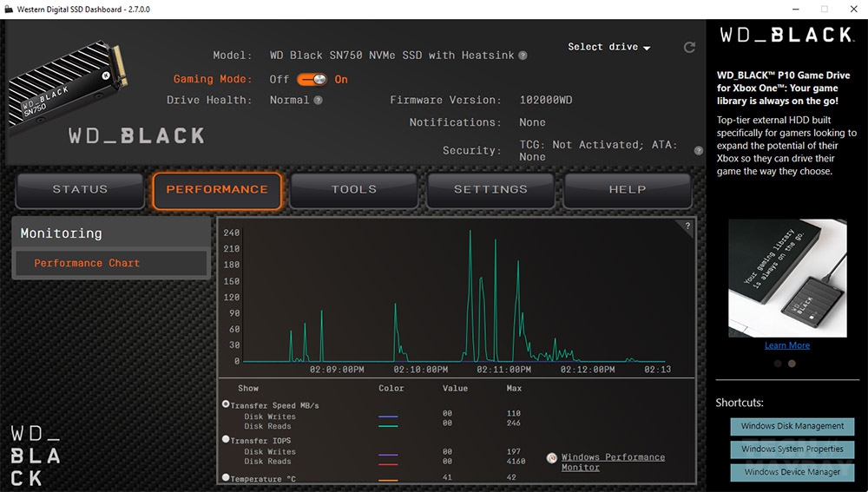Image resolution: width=868 pixels, height=492 pixels.
Task: Select the Transfer IOPS radio button
Action: click(x=226, y=439)
